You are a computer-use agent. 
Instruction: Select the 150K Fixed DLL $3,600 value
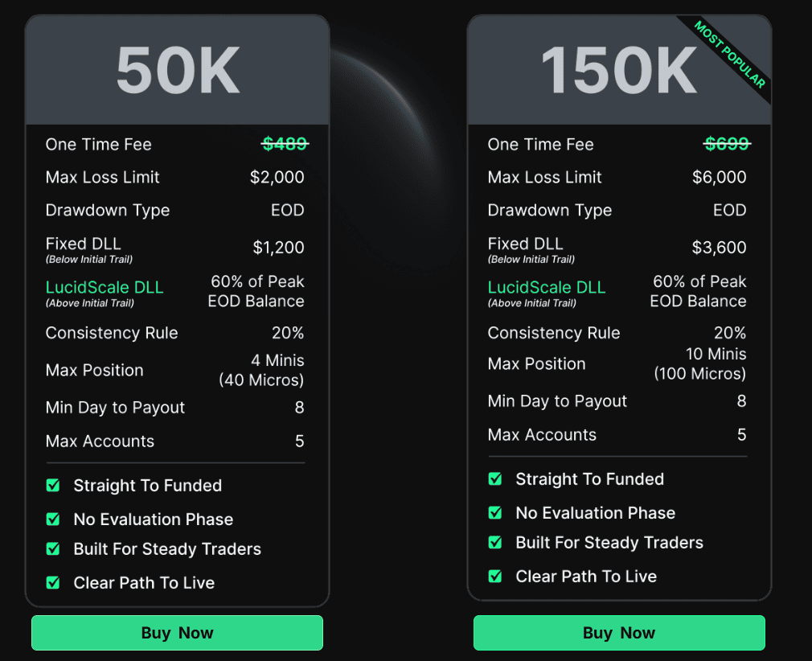[720, 248]
